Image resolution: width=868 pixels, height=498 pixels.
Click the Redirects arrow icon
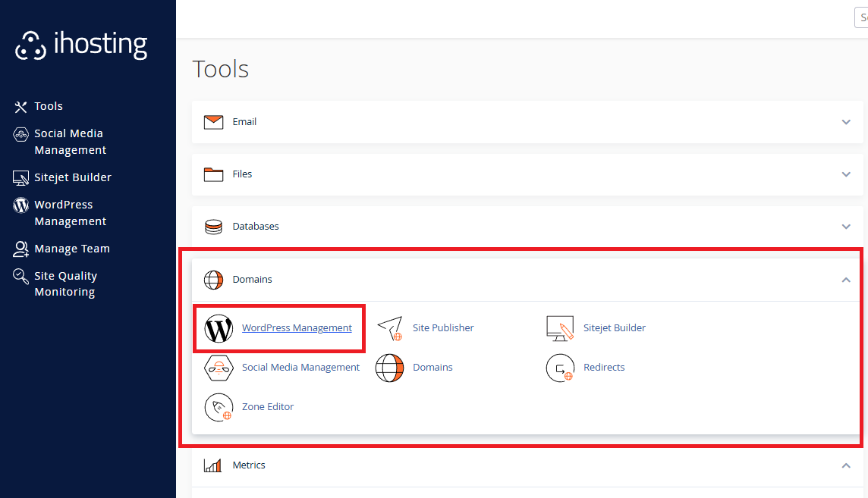point(560,368)
